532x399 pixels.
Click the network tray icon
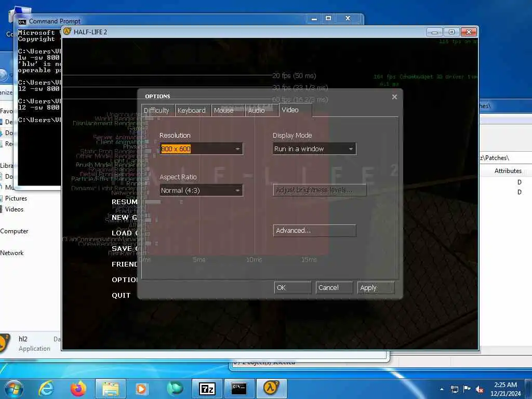(454, 389)
